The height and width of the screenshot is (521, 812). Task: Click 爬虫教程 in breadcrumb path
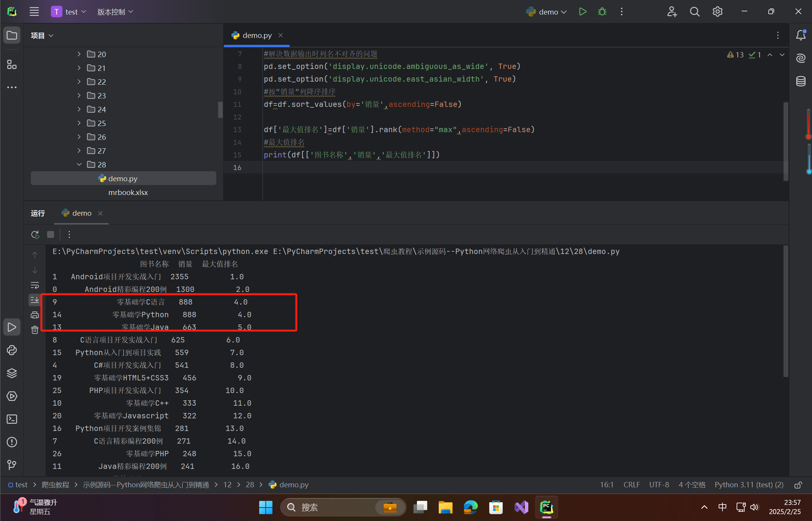pos(56,485)
